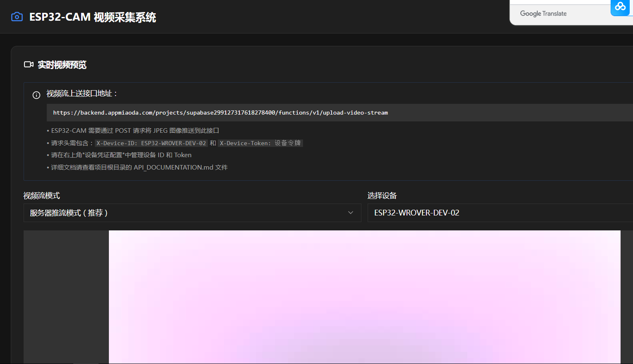
Task: Click the 设备凭证配置 instruction line
Action: point(121,155)
